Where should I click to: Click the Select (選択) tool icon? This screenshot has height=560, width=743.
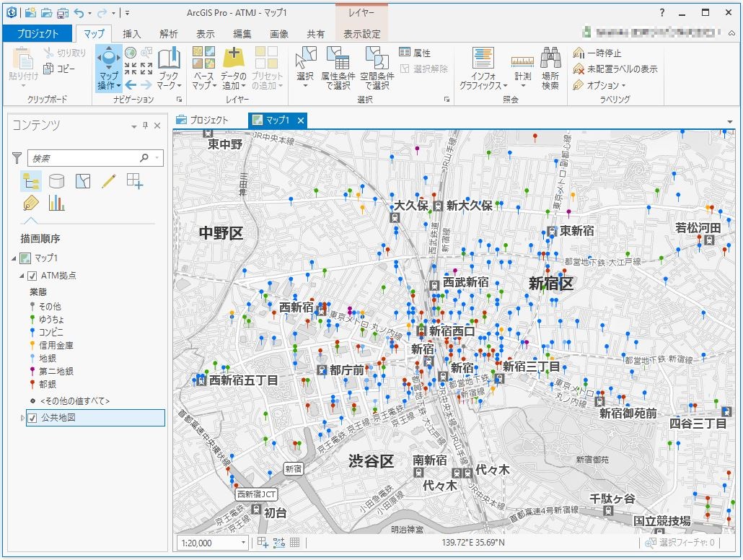[x=305, y=58]
